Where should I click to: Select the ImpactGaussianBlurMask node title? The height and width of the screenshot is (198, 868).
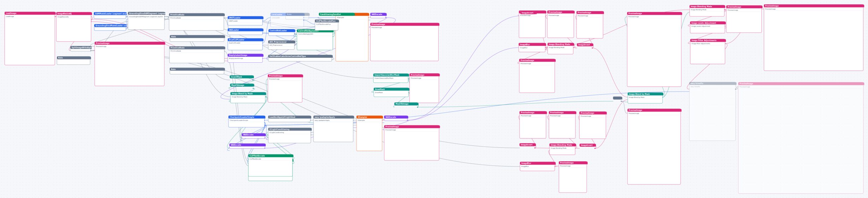pos(391,75)
